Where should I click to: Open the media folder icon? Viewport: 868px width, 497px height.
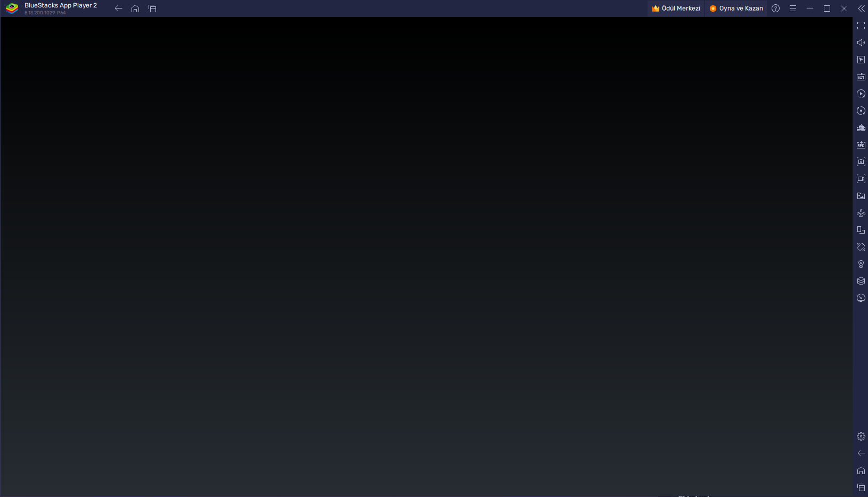[x=861, y=196]
